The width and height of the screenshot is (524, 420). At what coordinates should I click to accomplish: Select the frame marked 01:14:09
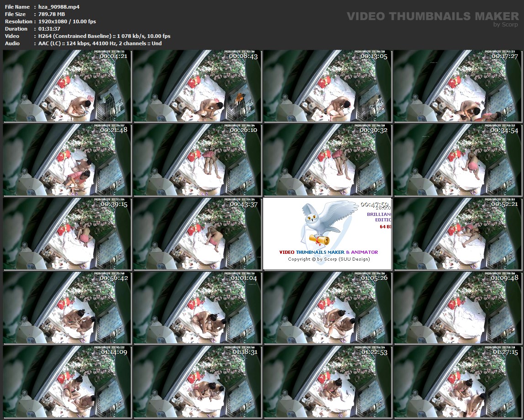point(67,382)
